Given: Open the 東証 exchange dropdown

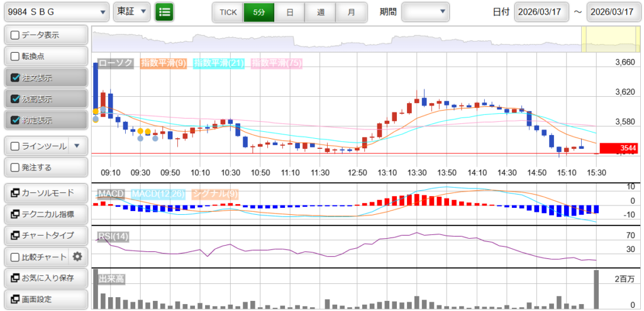Looking at the screenshot, I should click(x=132, y=12).
